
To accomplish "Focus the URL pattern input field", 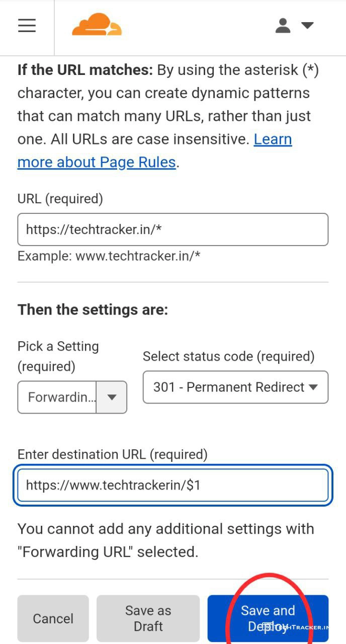I will point(172,229).
